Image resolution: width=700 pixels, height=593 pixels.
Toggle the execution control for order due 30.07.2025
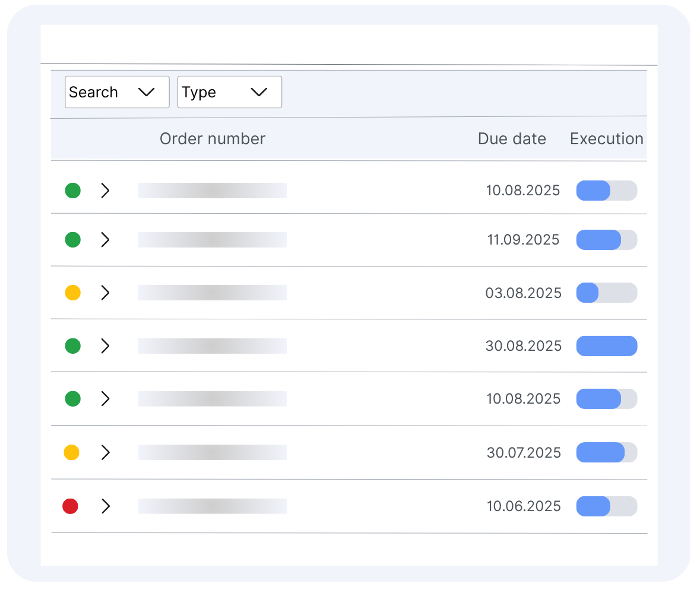606,452
